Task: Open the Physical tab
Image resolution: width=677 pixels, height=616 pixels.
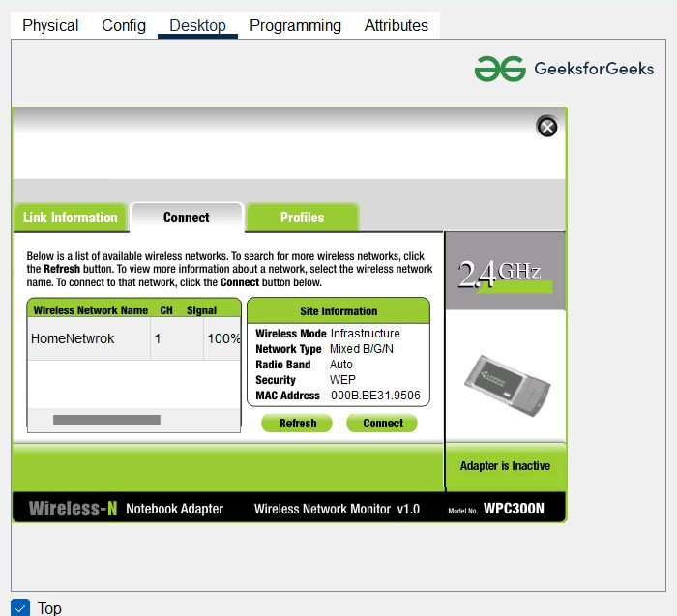Action: [x=50, y=25]
